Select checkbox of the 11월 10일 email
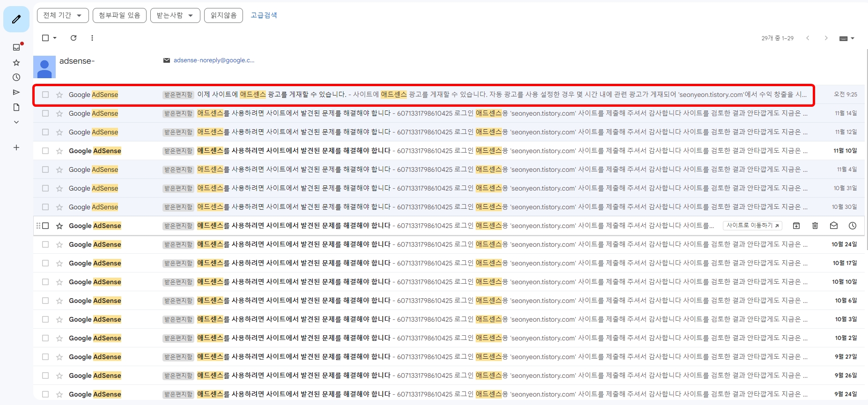The height and width of the screenshot is (405, 868). (45, 151)
